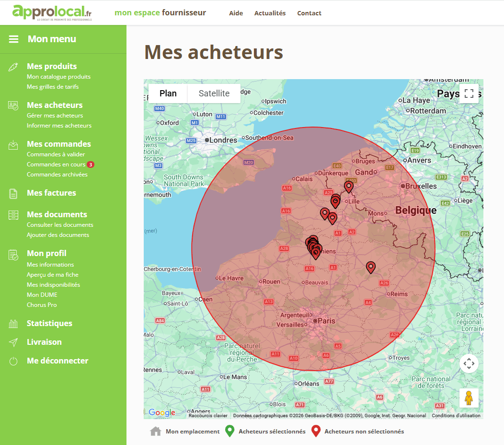Screen dimensions: 504x445
Task: Open Gérer mes acheteurs link
Action: (x=55, y=116)
